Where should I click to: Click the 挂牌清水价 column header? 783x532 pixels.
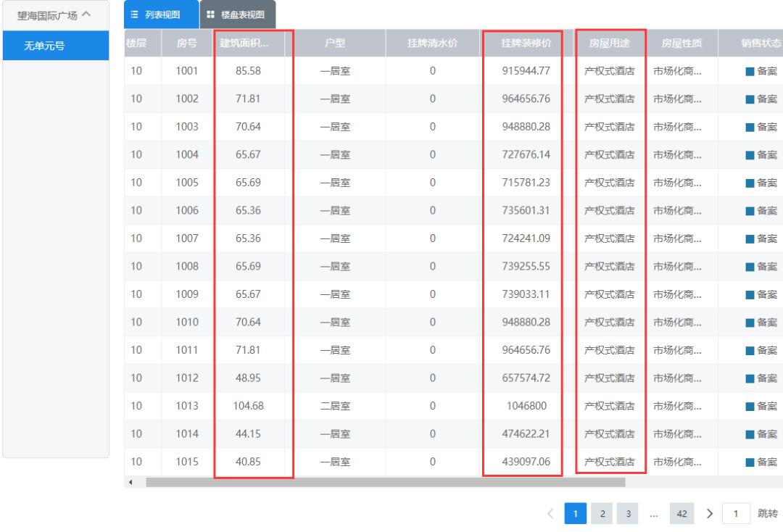432,43
